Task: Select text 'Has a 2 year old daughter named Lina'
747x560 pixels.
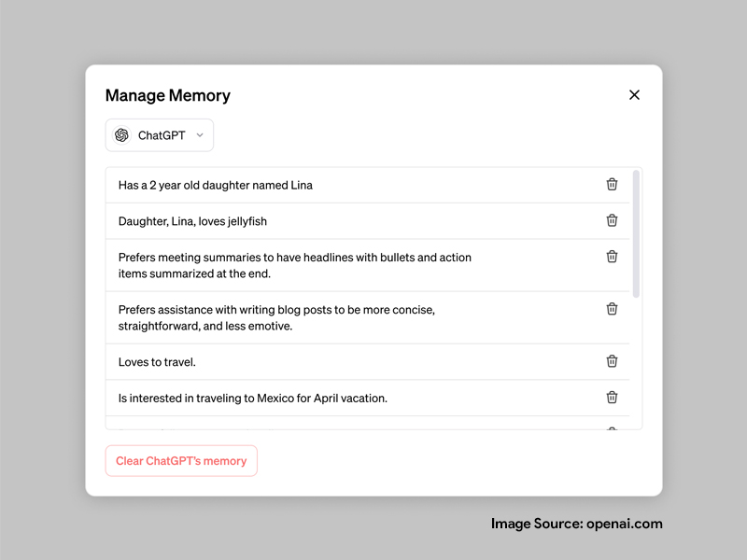Action: (216, 185)
